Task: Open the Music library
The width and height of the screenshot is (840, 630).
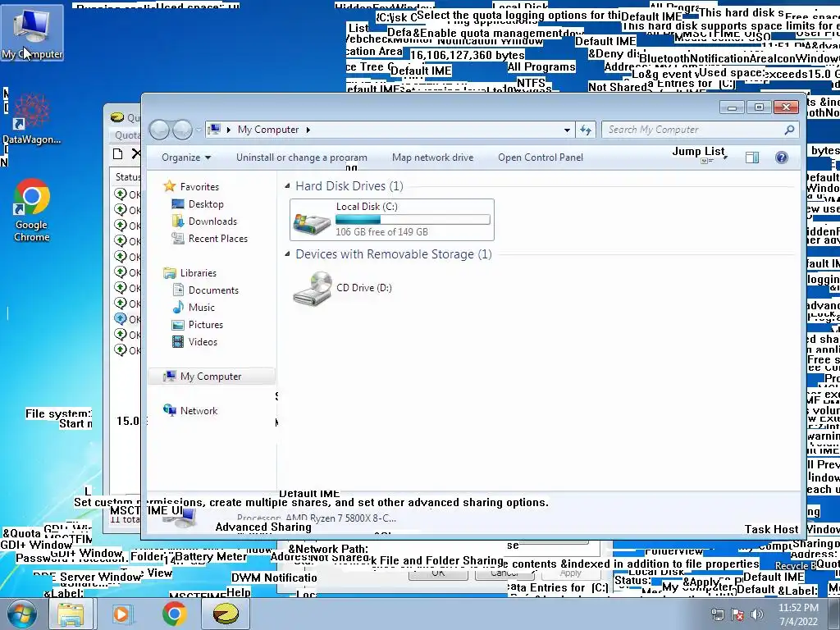Action: [194, 307]
